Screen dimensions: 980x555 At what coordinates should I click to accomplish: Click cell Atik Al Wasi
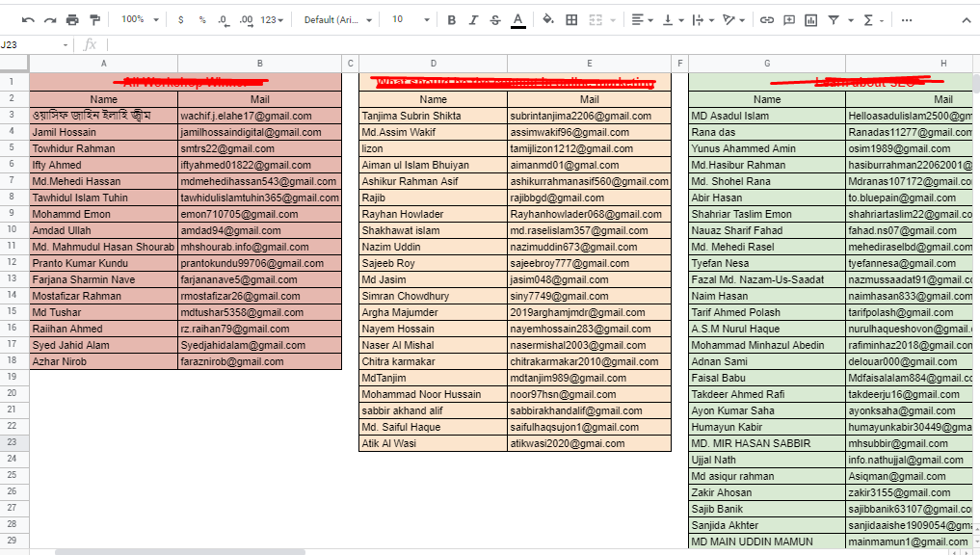(x=433, y=443)
